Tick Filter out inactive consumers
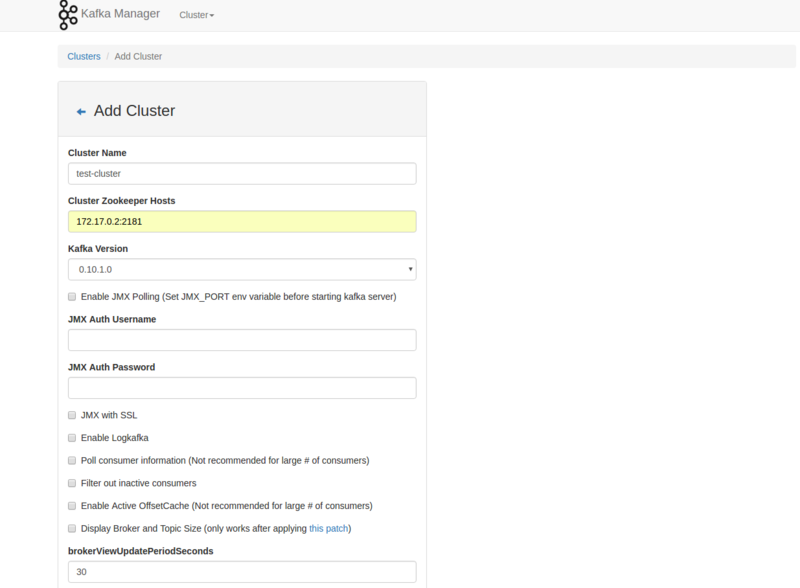 point(72,483)
